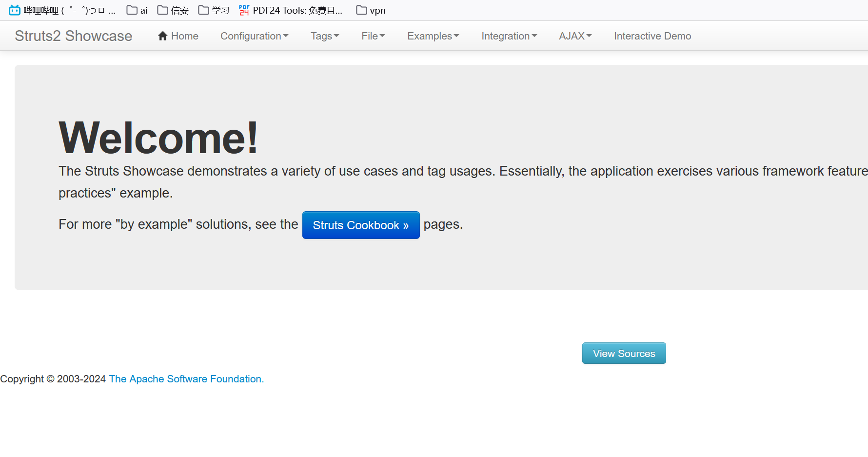
Task: Click the 'Copyright © 2003-2024' footer text
Action: [53, 379]
